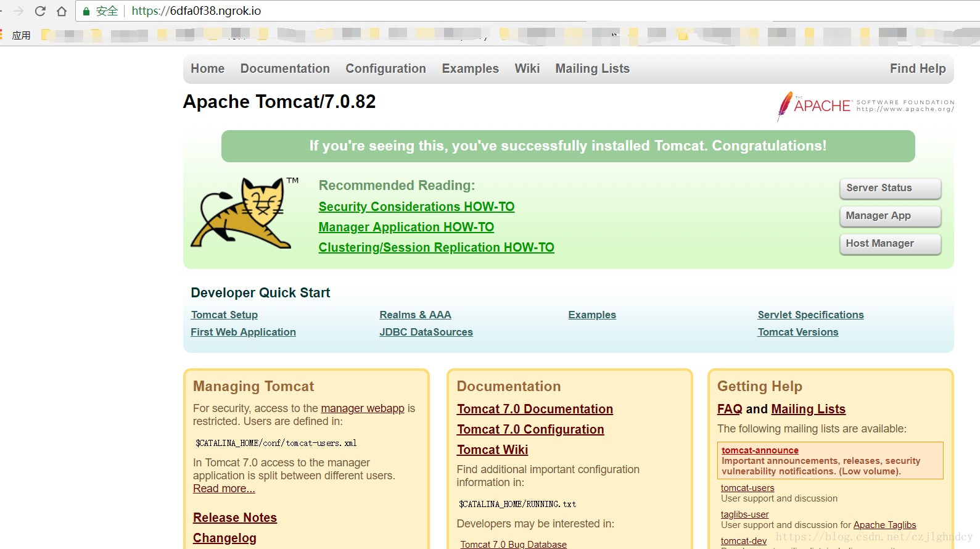Open the Tomcat Setup link
980x549 pixels.
224,315
